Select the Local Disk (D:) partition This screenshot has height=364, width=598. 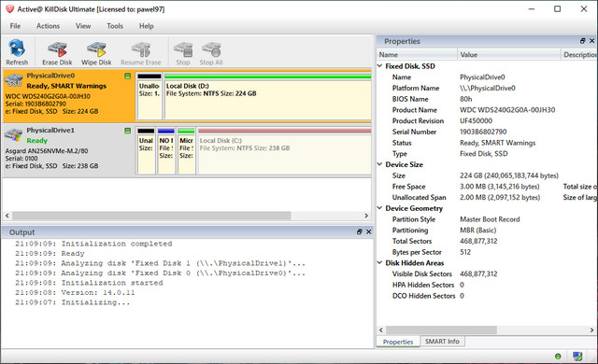click(x=268, y=97)
